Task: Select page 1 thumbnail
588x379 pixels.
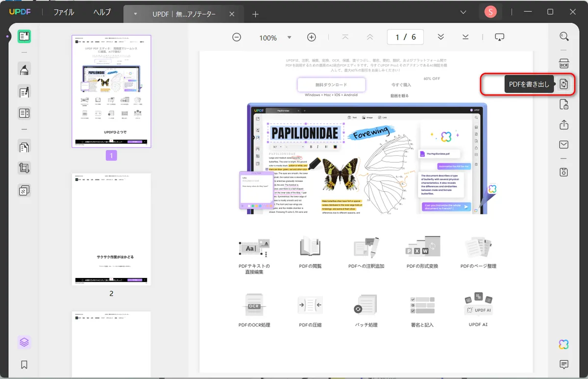Action: pyautogui.click(x=111, y=91)
